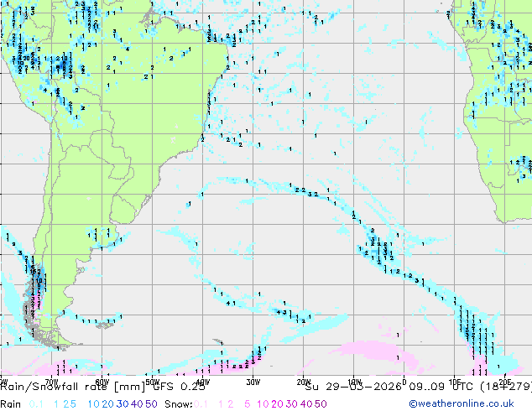This screenshot has height=411, width=532.
Task: Select the Snow legend value 40
Action: coord(306,404)
